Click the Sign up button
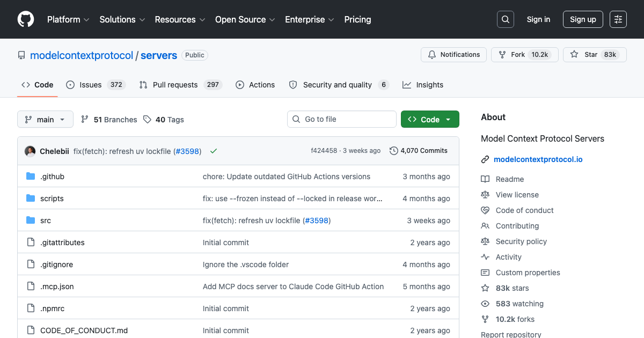 coord(583,19)
